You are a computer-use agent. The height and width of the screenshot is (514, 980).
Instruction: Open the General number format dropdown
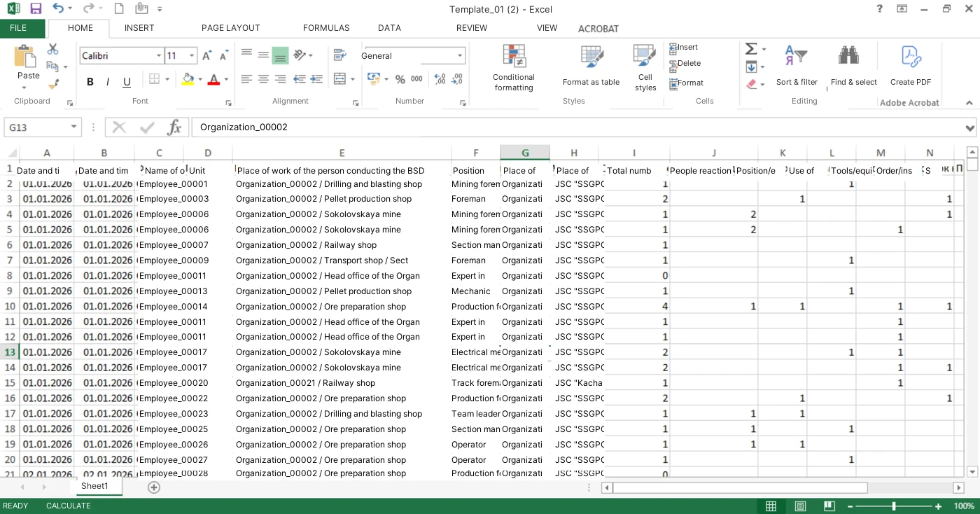(460, 56)
